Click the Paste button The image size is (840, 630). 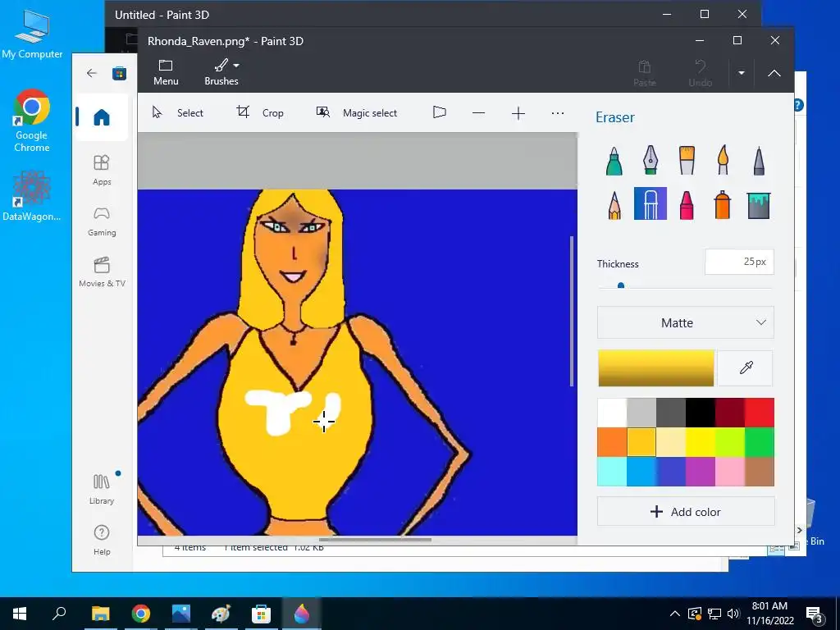click(645, 73)
